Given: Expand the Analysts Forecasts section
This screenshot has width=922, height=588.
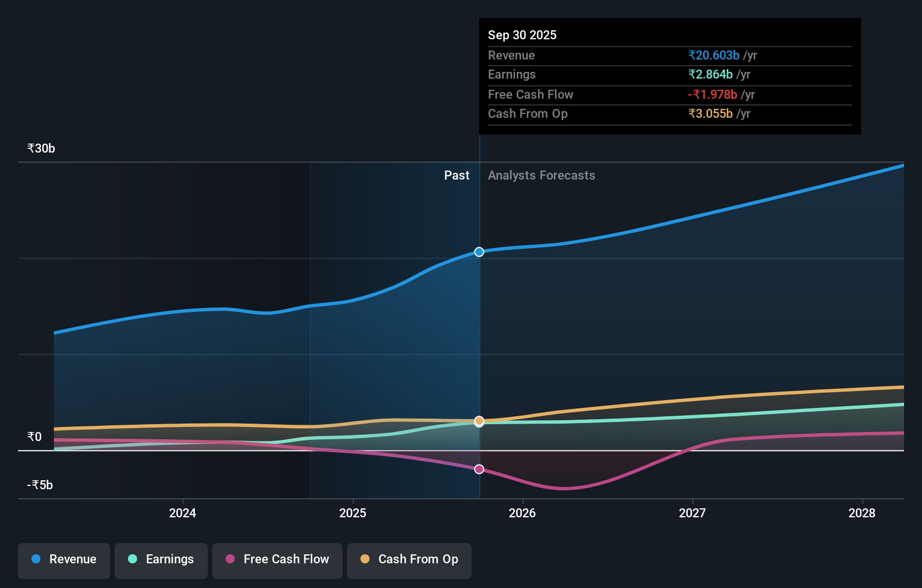Looking at the screenshot, I should click(541, 175).
